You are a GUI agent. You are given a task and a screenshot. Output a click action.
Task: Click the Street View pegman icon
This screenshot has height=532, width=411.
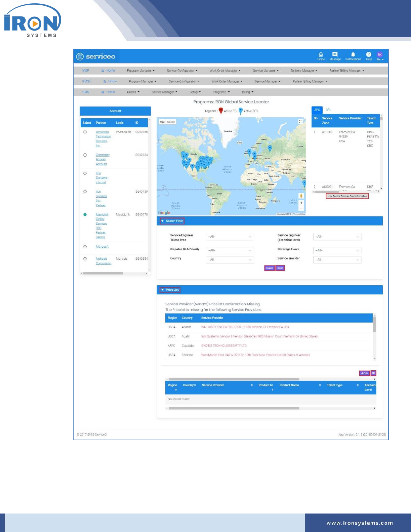click(301, 196)
